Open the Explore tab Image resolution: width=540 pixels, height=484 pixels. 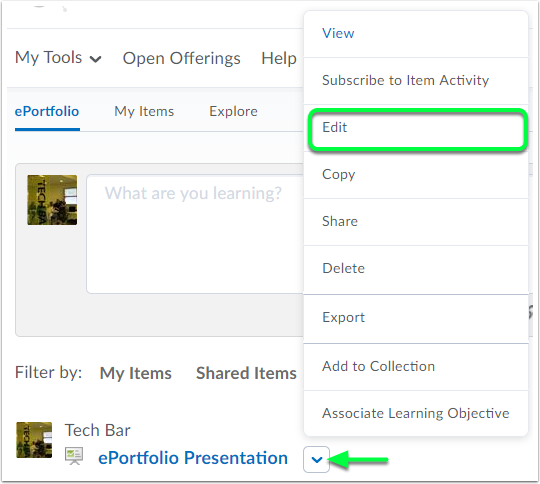[233, 112]
